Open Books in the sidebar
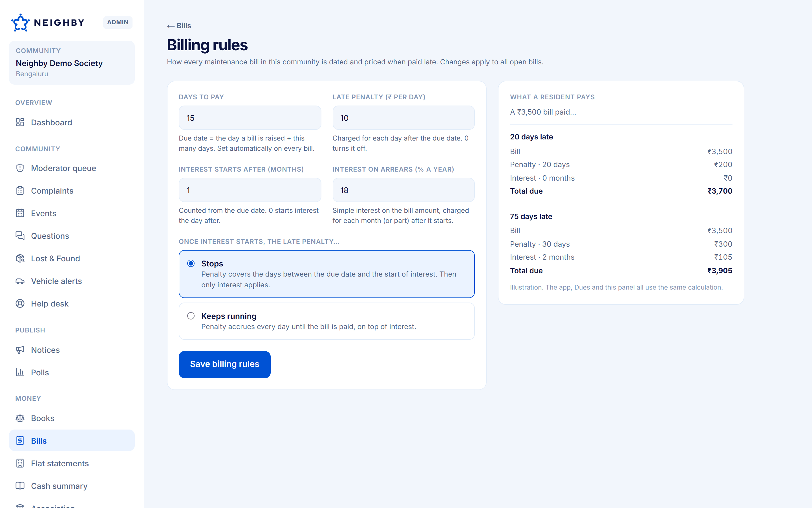This screenshot has width=812, height=508. [72, 418]
